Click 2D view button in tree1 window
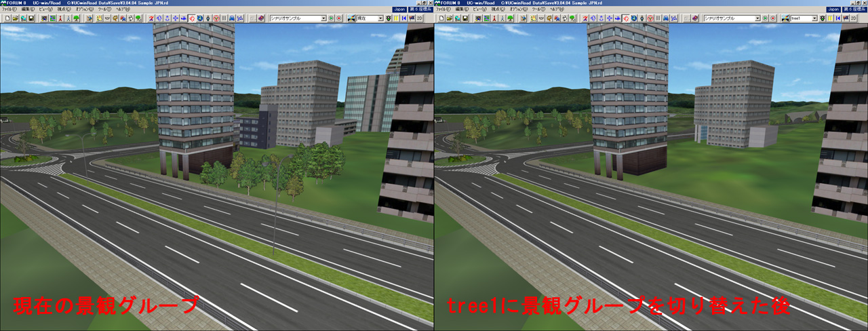 click(x=853, y=18)
